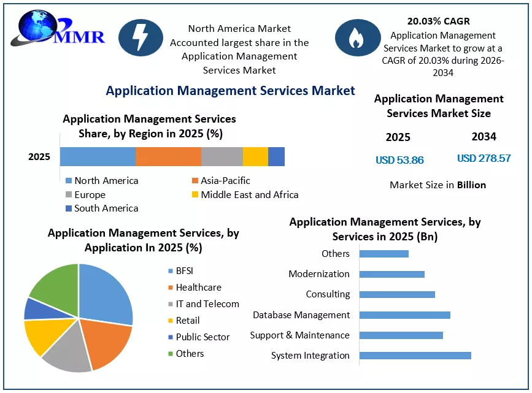Screen dimensions: 532x393
Task: Click the Europe legend swatch
Action: tap(69, 194)
